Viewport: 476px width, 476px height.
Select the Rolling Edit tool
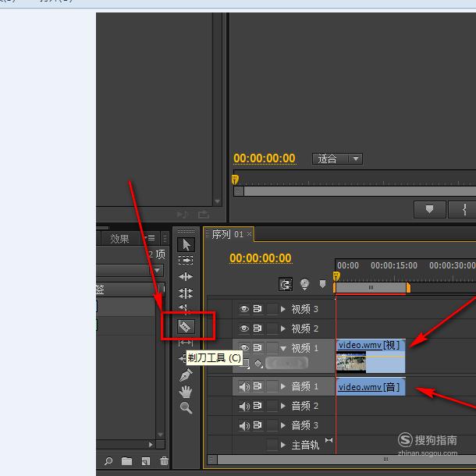coord(186,293)
